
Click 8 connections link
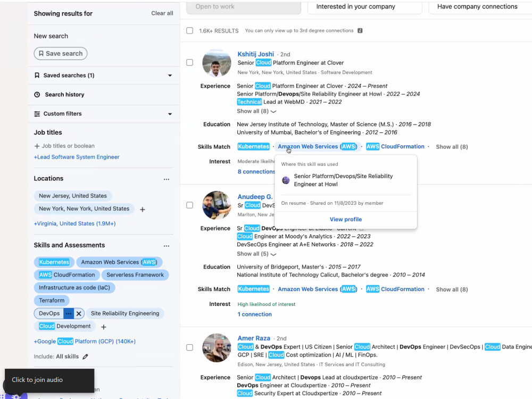tap(256, 172)
